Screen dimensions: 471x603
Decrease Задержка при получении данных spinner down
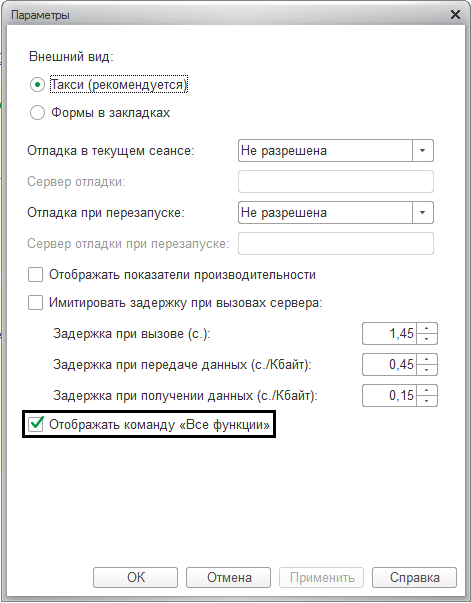[427, 401]
